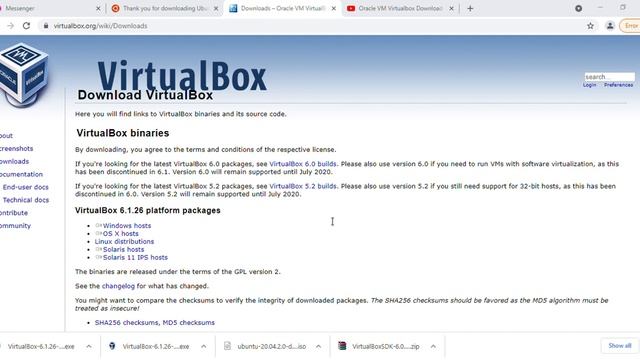Open the Technical docs sidebar link
640x360 pixels.
pos(26,200)
